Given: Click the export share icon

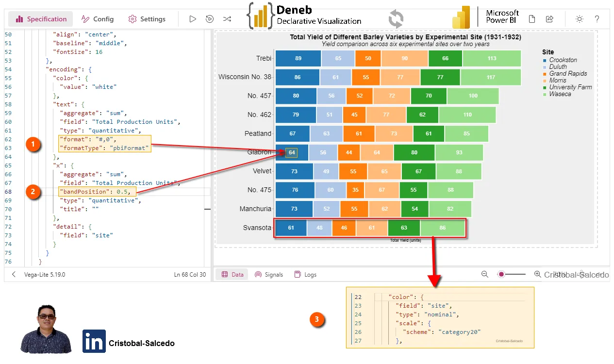Looking at the screenshot, I should coord(549,19).
